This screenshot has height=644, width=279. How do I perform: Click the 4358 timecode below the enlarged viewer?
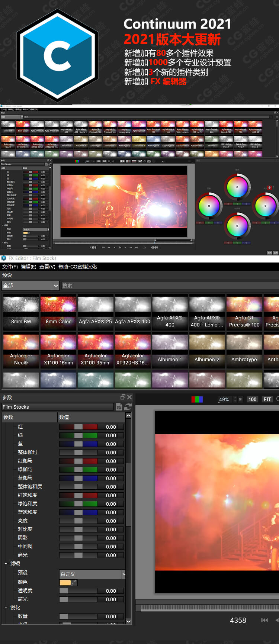tap(238, 620)
